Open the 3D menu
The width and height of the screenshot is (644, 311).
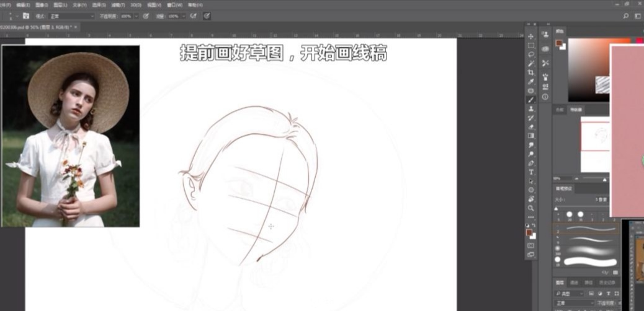tap(135, 4)
